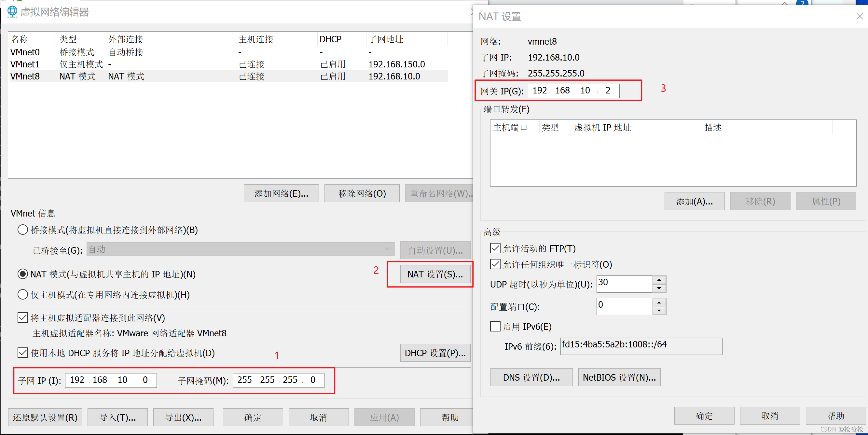
Task: Open NAT 设置(S)... button
Action: pyautogui.click(x=435, y=274)
